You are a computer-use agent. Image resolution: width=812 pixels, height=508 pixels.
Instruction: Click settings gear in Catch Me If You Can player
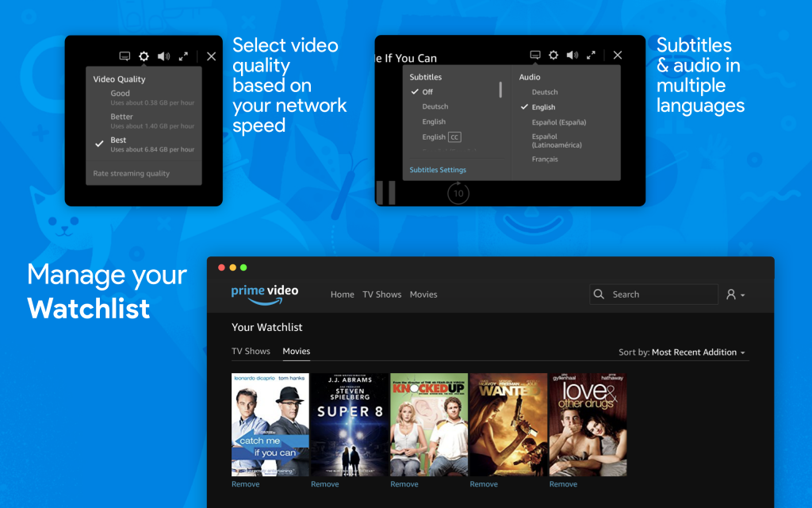point(553,55)
